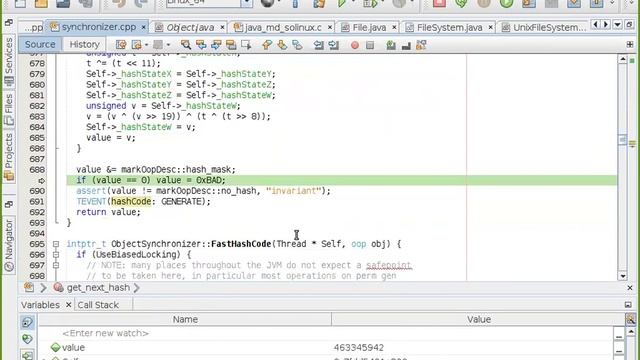
Task: Collapse fold at line 696 UseBiasedLocking
Action: (x=56, y=255)
